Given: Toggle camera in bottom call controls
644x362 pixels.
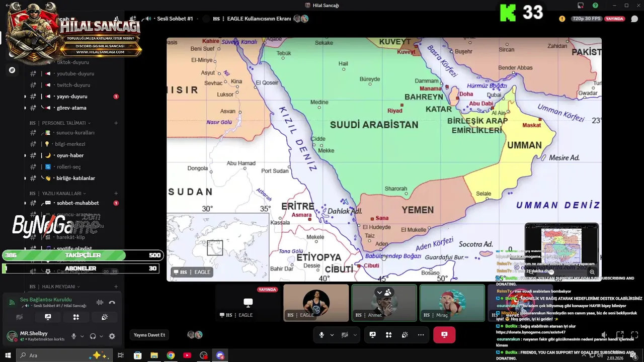Looking at the screenshot, I should (345, 335).
